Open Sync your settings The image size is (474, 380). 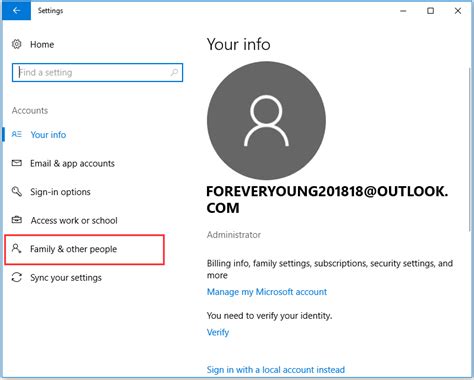(66, 278)
